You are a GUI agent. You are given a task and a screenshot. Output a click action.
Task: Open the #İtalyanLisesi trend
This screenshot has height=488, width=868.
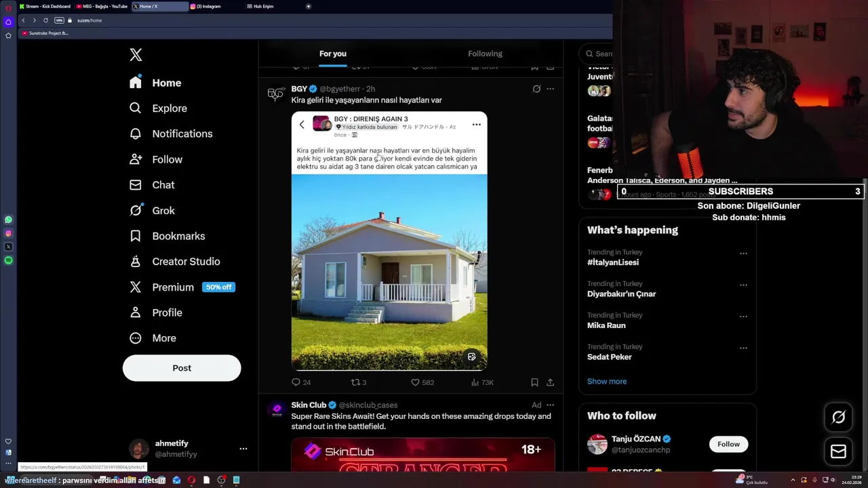coord(613,262)
